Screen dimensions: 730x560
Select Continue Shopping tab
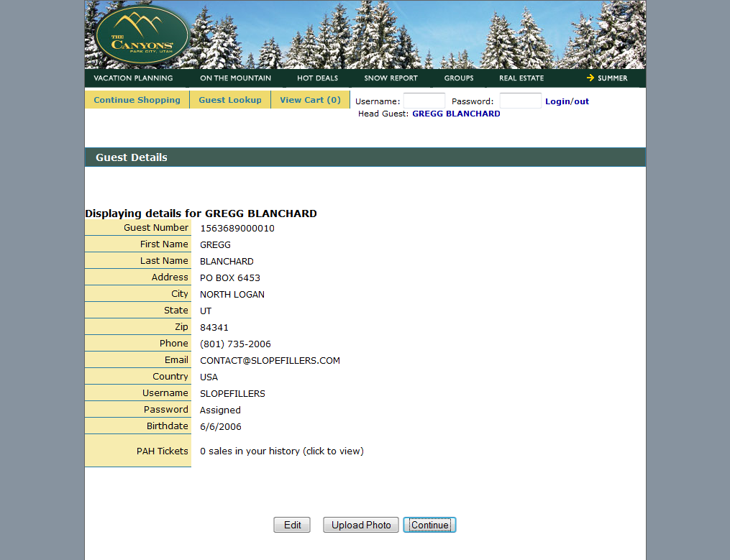coord(137,100)
